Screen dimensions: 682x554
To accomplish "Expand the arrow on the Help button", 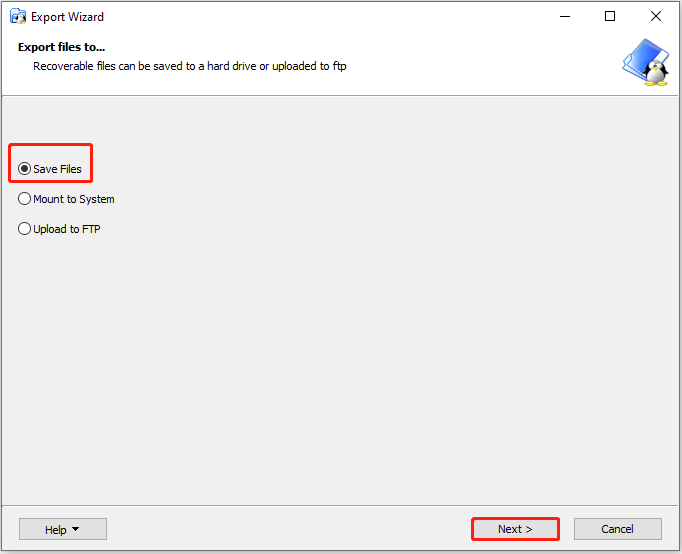I will [75, 529].
